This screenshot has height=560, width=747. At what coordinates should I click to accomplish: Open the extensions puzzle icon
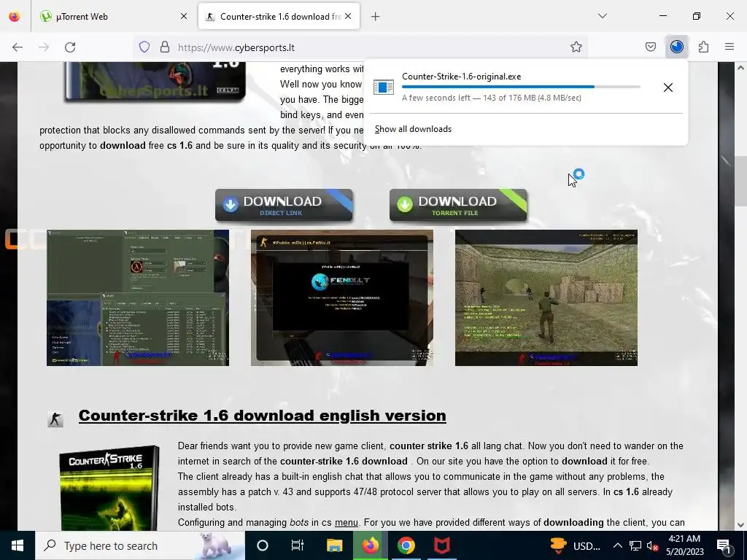704,47
